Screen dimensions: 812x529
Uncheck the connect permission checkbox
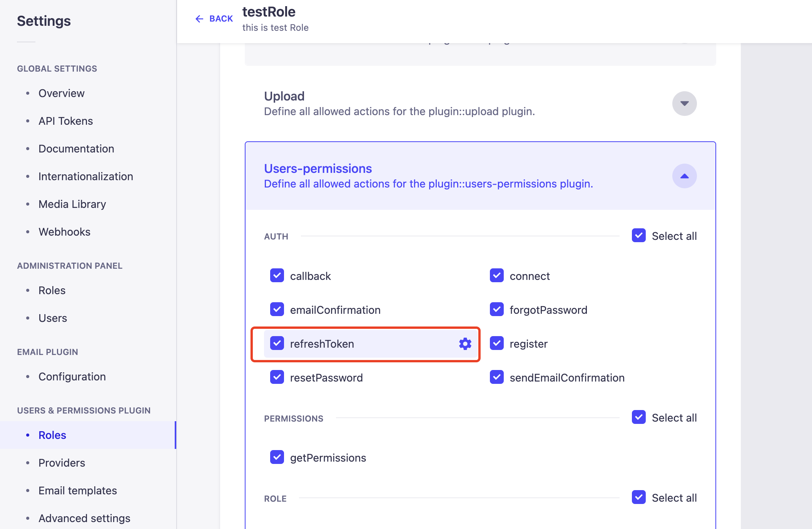[496, 276]
